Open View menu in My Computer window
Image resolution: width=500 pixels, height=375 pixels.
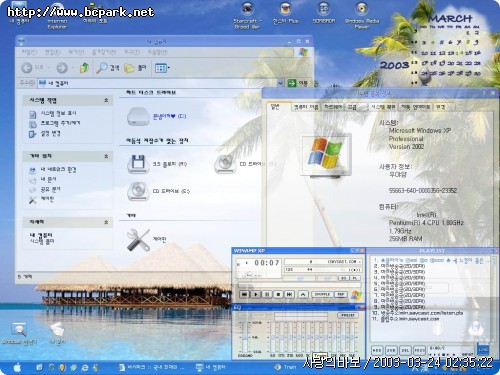[76, 52]
